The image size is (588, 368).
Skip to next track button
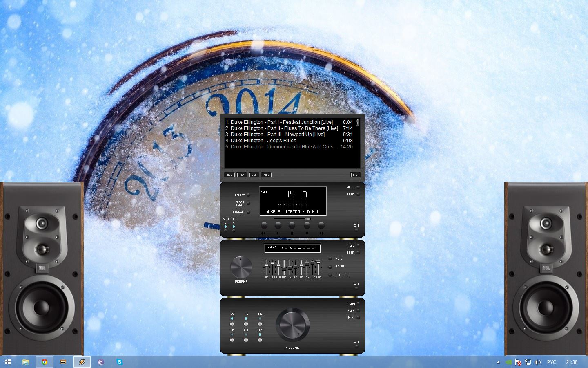coord(321,225)
